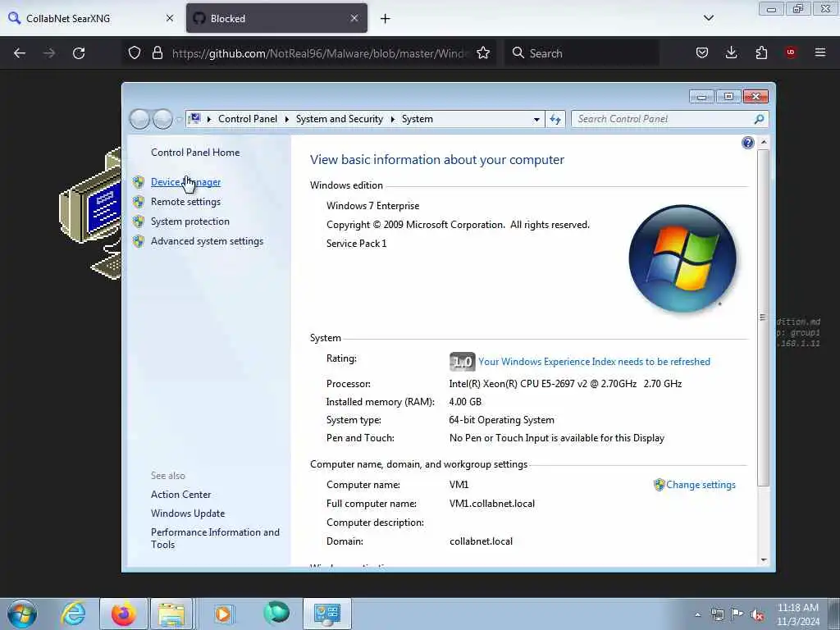840x630 pixels.
Task: Click Firefox forward arrow
Action: 49,53
